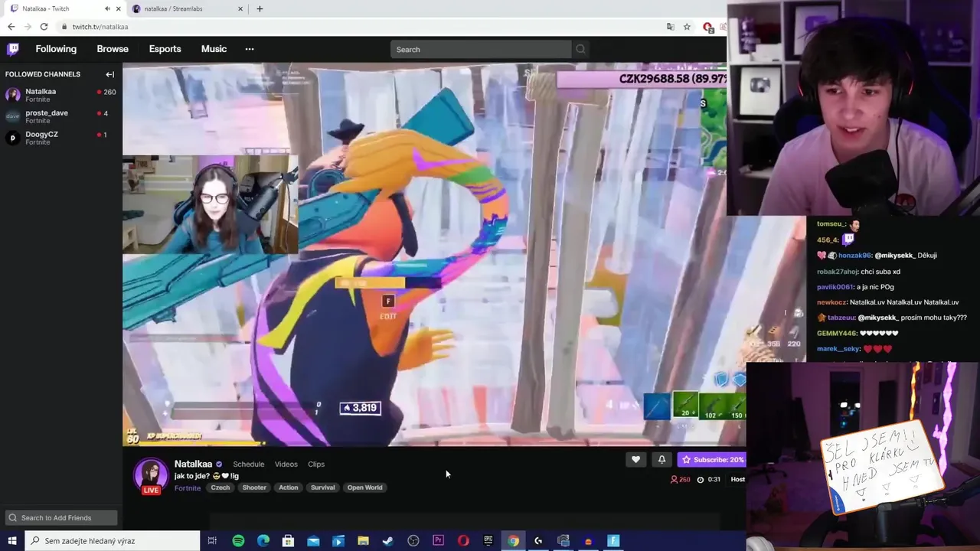This screenshot has width=980, height=551.
Task: Mute the Twitch tab audio icon
Action: pos(107,8)
